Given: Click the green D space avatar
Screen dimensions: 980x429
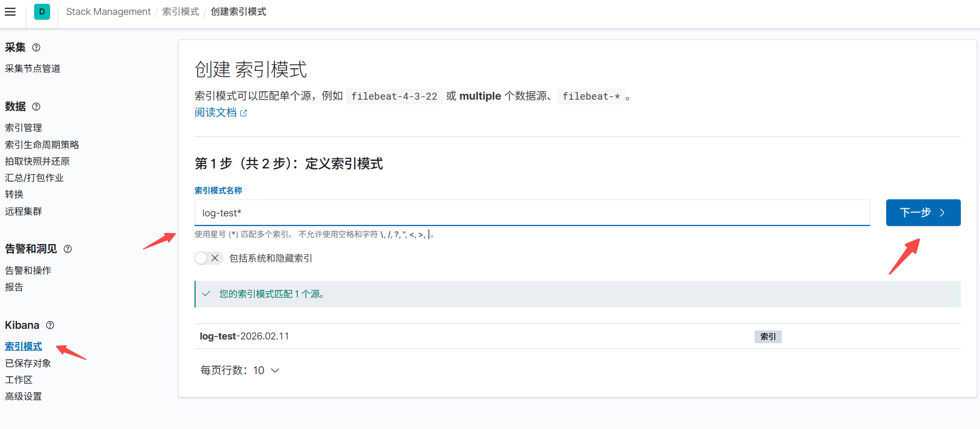Looking at the screenshot, I should (x=42, y=12).
